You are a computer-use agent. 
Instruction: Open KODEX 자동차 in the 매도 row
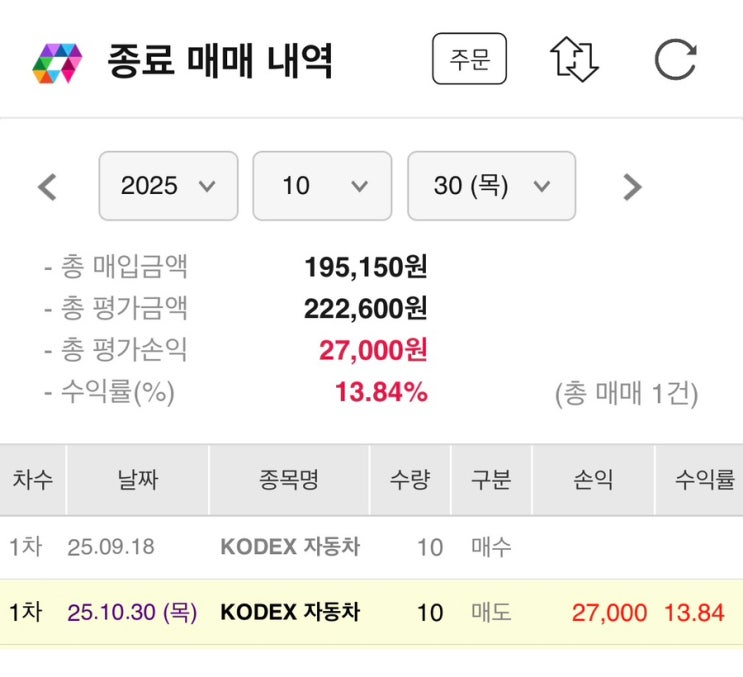point(290,612)
